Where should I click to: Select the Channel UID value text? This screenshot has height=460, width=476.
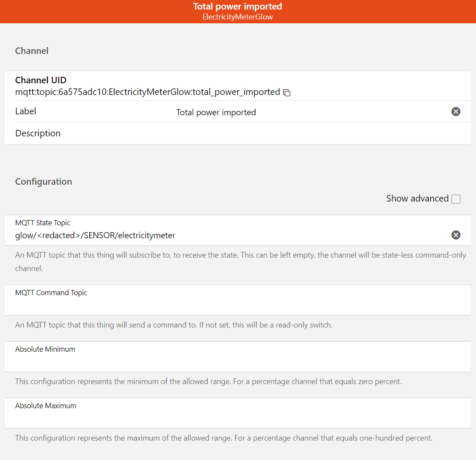(x=147, y=92)
